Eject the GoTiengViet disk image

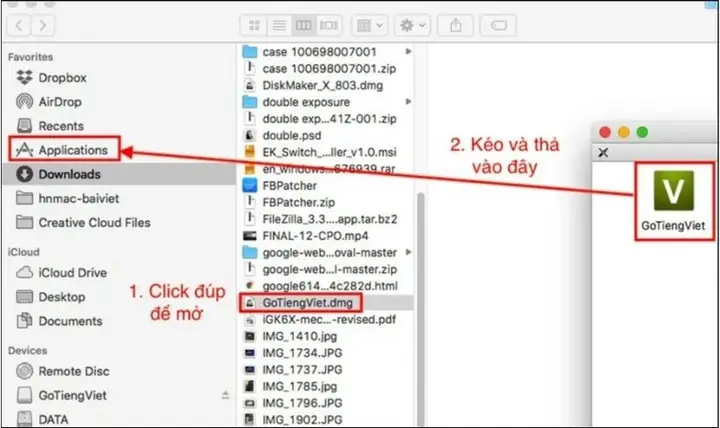(225, 395)
